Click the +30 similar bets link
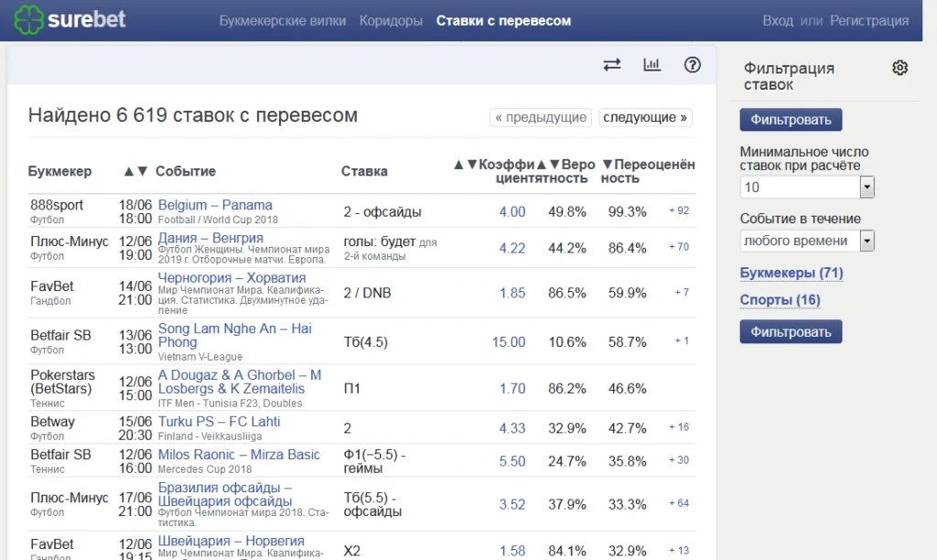 pos(679,459)
